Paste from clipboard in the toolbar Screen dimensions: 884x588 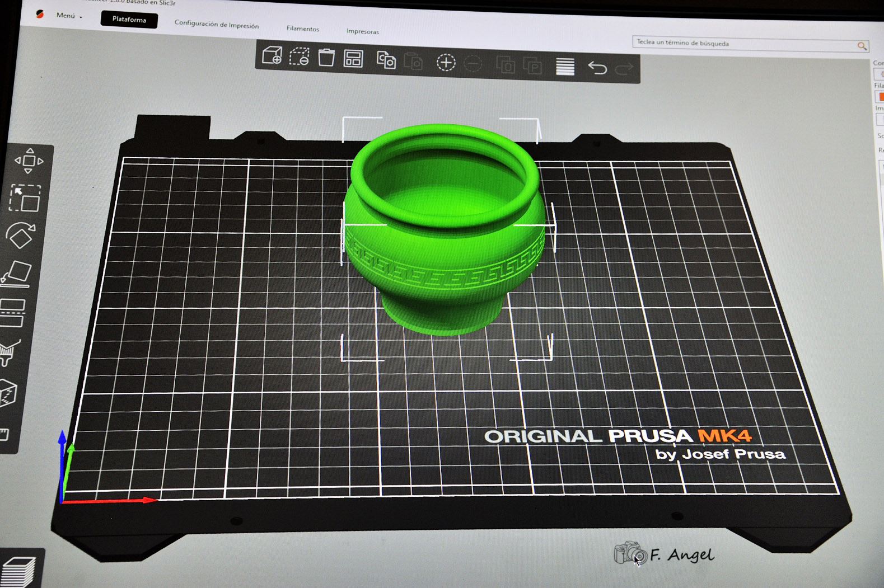click(x=413, y=61)
